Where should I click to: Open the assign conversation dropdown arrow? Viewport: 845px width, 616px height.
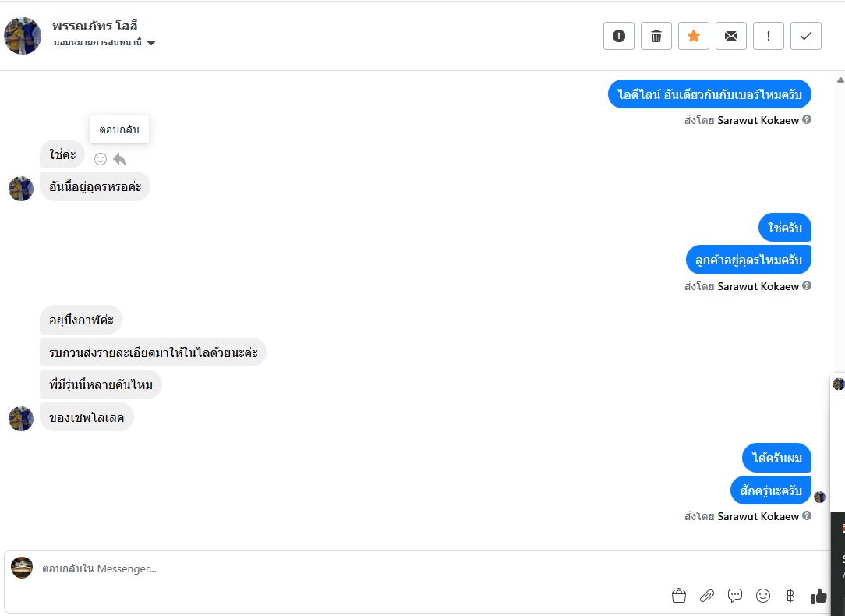(151, 43)
